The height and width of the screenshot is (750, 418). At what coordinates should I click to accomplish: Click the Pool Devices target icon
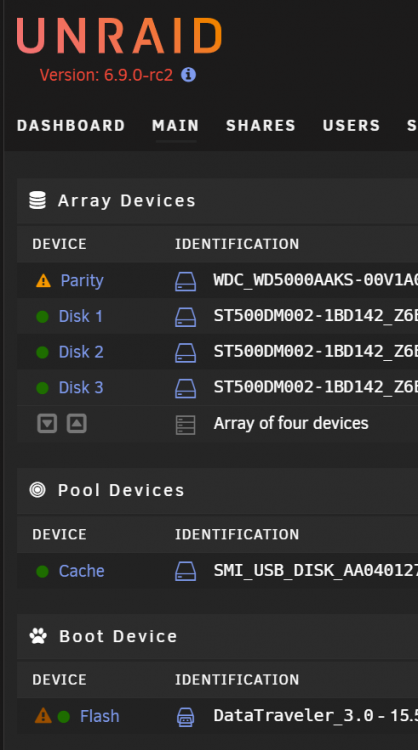pyautogui.click(x=38, y=490)
